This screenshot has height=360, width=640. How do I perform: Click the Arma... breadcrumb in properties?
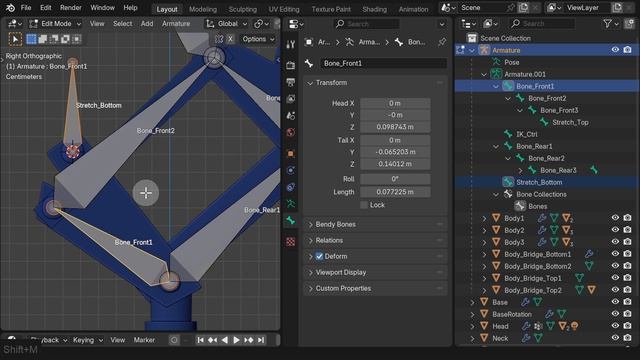point(363,42)
